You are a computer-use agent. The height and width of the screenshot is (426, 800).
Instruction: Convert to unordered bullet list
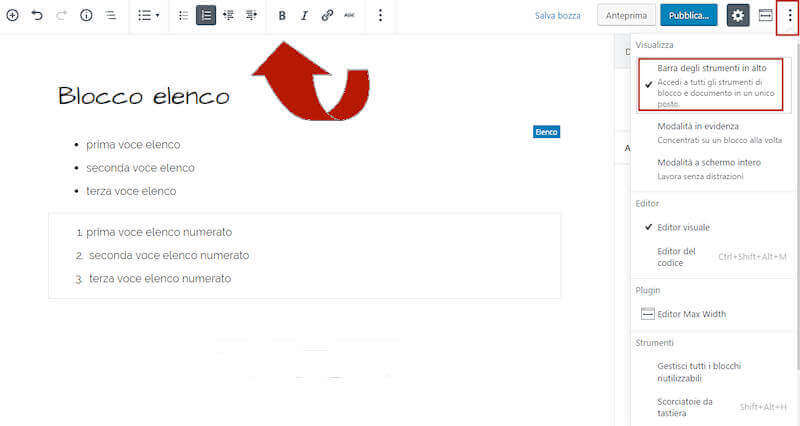(183, 16)
